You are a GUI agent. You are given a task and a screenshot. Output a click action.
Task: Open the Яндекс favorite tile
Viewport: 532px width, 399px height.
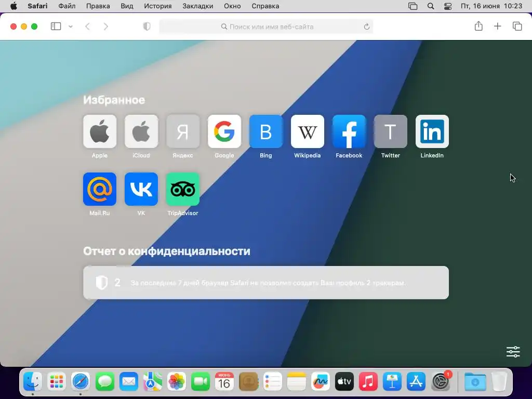(x=183, y=131)
